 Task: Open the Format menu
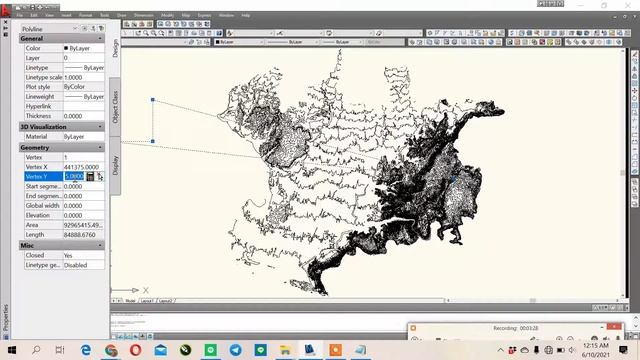[85, 15]
